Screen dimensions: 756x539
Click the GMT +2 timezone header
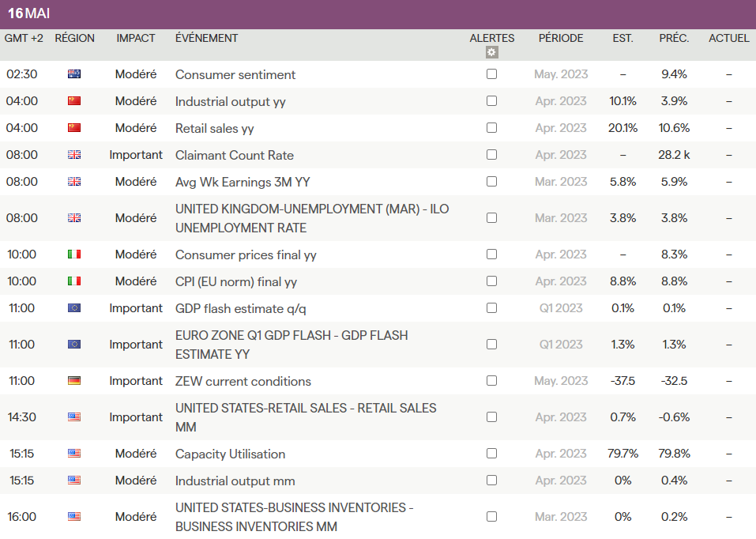(24, 38)
